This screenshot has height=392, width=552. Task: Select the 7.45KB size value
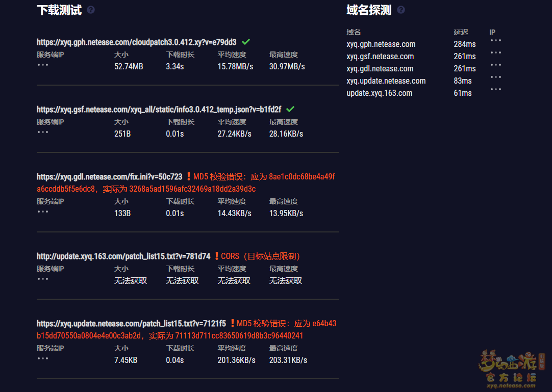point(126,360)
